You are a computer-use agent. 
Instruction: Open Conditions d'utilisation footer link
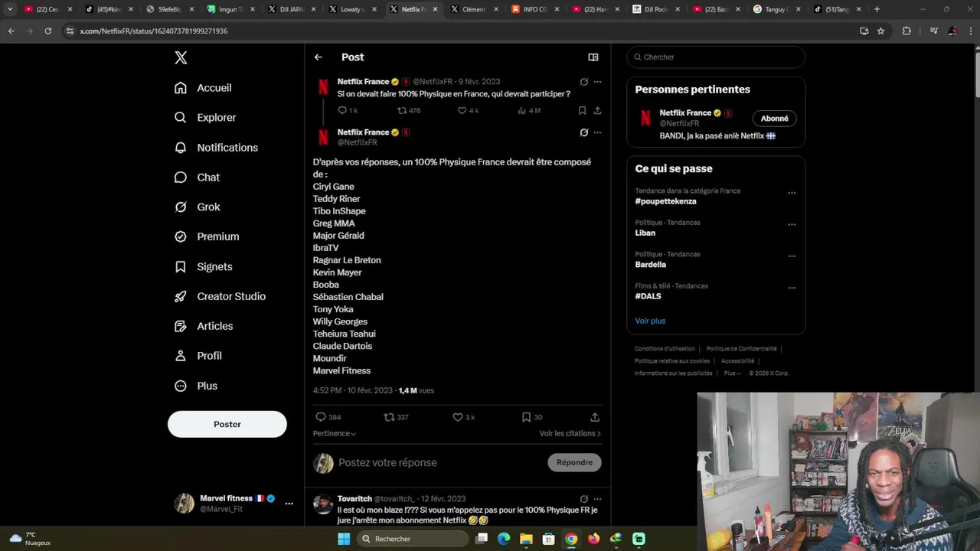tap(665, 349)
